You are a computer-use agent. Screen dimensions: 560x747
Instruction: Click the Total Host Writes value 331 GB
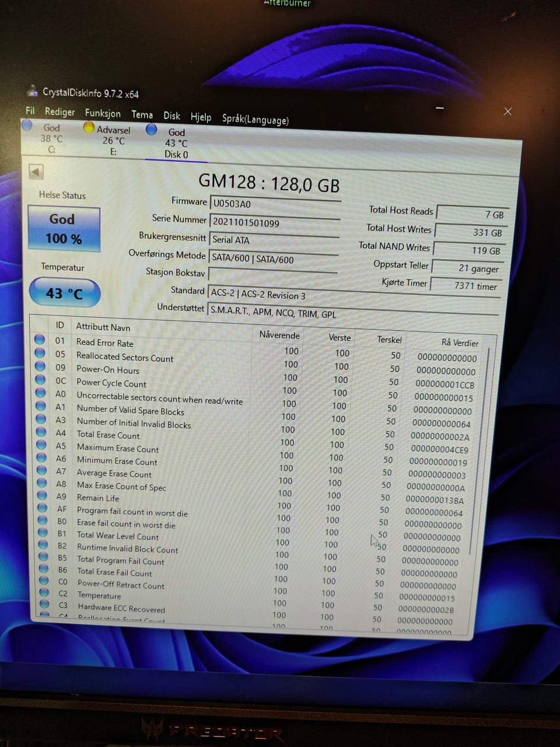(471, 232)
